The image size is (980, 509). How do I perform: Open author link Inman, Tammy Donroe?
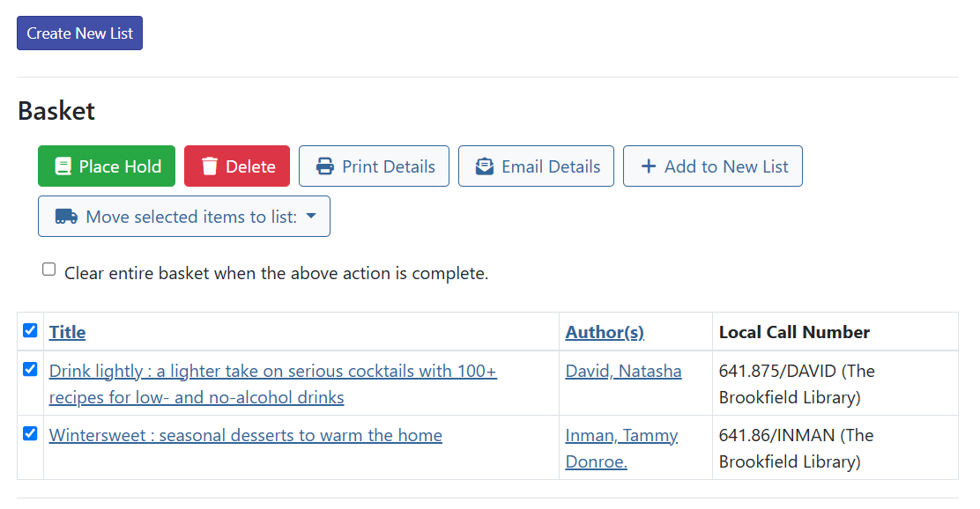(x=621, y=436)
